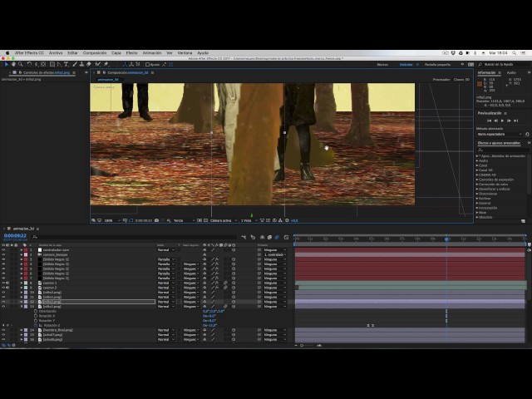Toggle visibility of layer 15 arbol7.png
This screenshot has width=532, height=399.
[x=3, y=335]
